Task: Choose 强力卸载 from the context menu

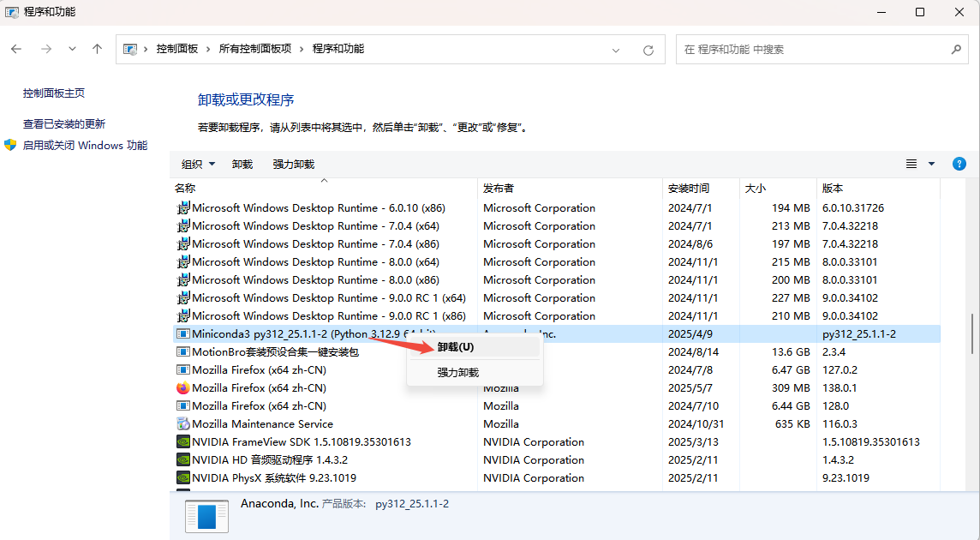Action: click(475, 373)
